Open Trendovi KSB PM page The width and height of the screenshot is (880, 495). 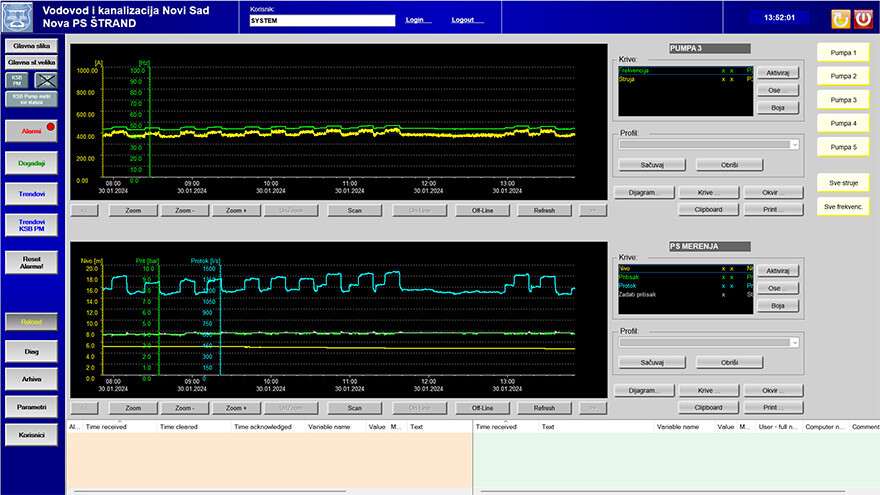point(31,225)
